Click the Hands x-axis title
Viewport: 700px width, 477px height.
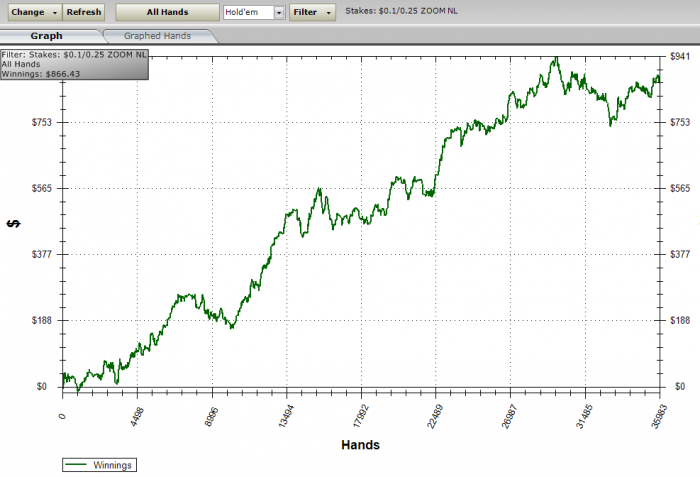(x=360, y=445)
